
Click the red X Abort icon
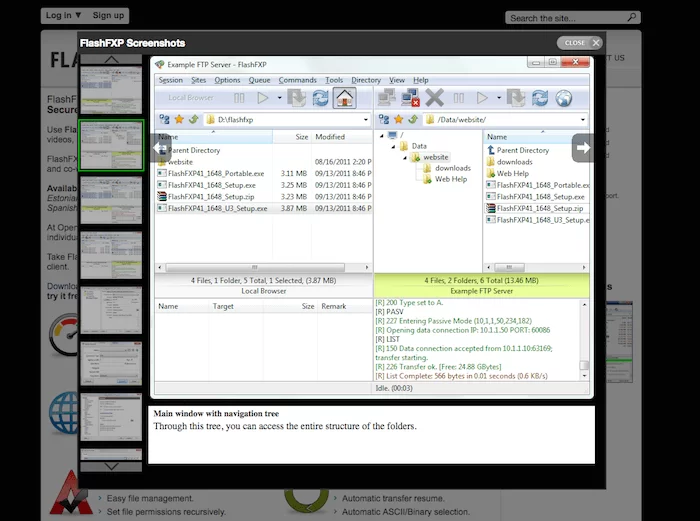point(434,98)
